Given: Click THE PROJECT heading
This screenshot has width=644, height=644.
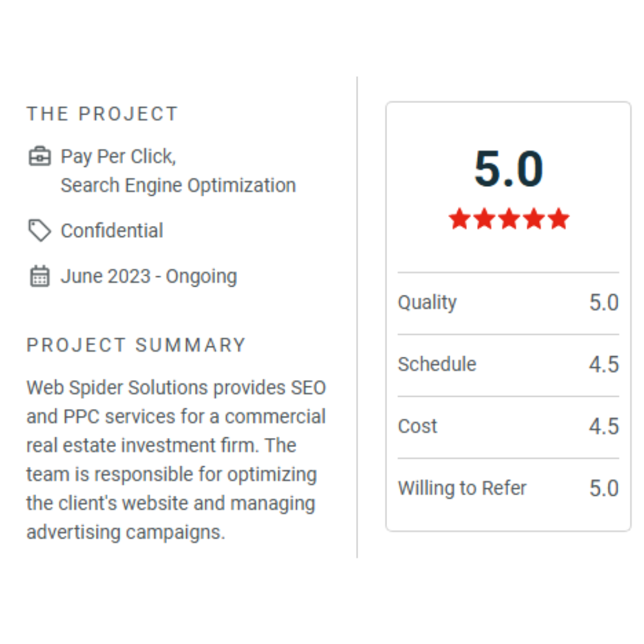Looking at the screenshot, I should pyautogui.click(x=102, y=114).
